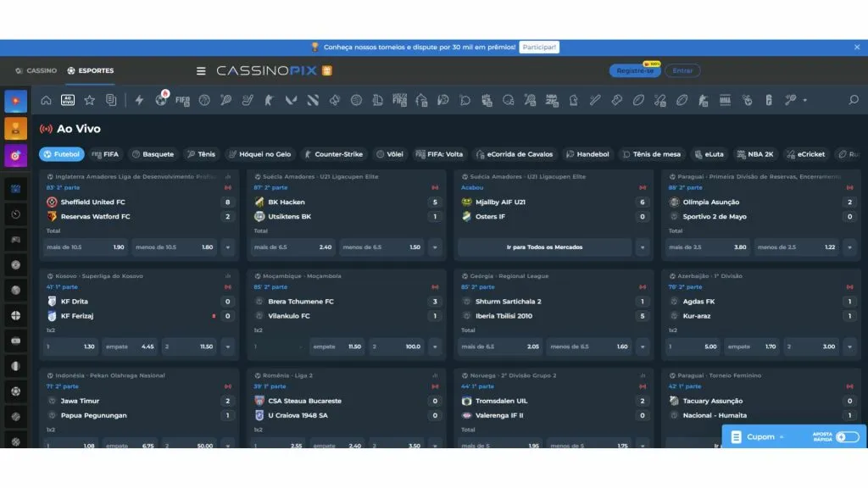Click the hamburger menu icon beside logo
Viewport: 868px width, 488px height.
coord(201,71)
